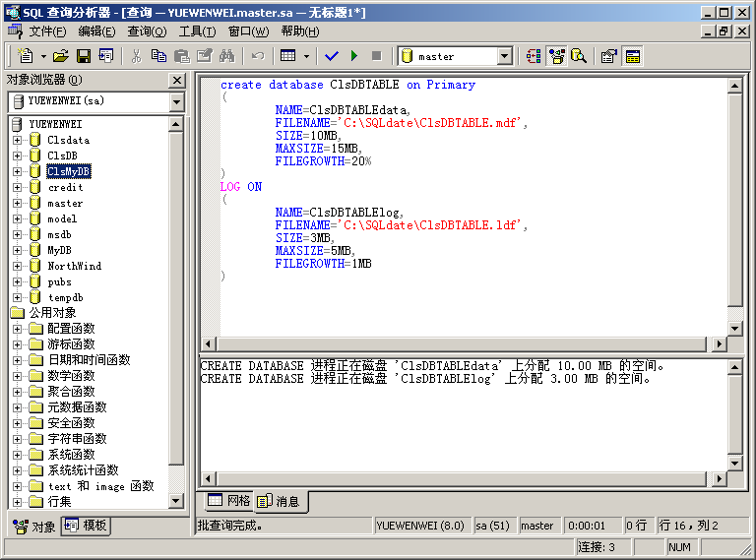This screenshot has height=560, width=756.
Task: Select the MyDB database in tree
Action: [x=59, y=251]
